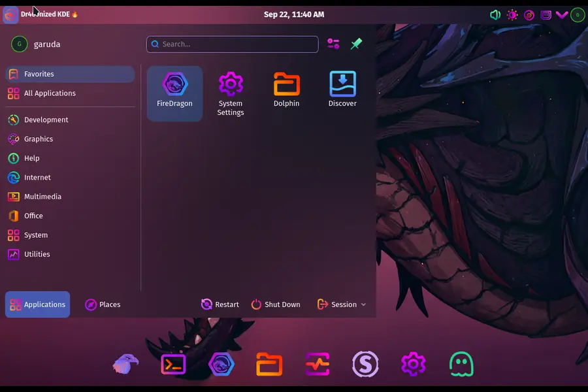Open system monitor pulse icon in dock
The height and width of the screenshot is (392, 588).
point(318,364)
